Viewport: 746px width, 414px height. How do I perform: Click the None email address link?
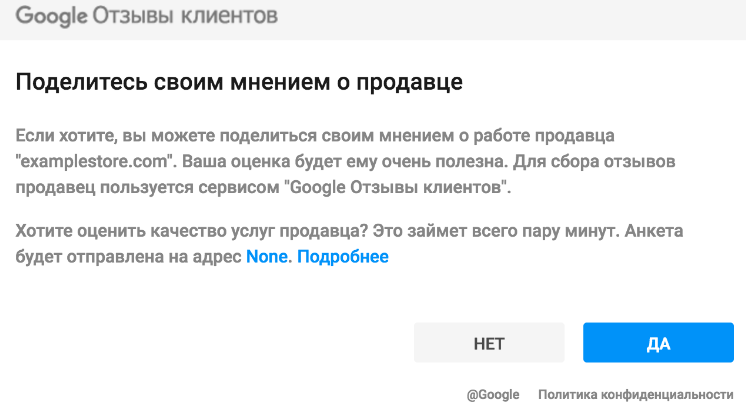pyautogui.click(x=267, y=257)
